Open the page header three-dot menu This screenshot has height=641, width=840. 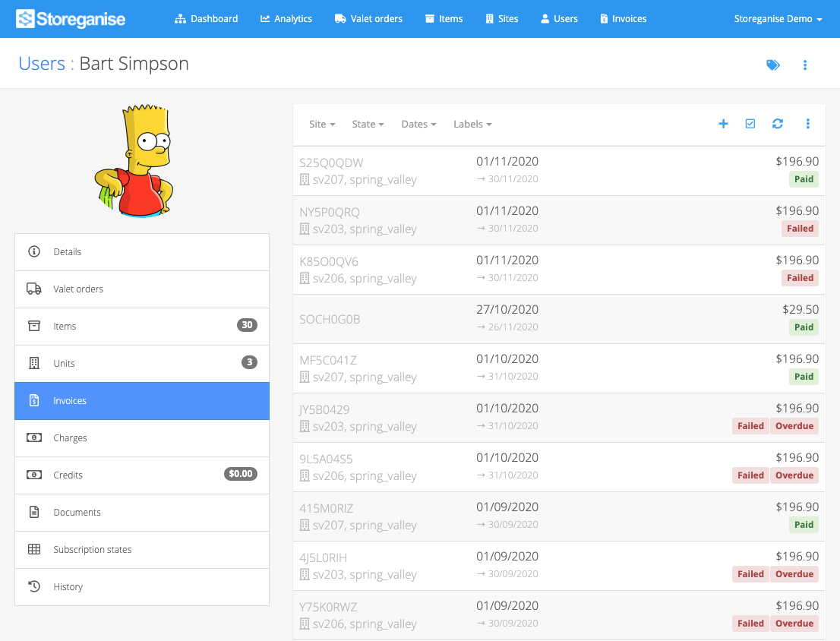pos(804,65)
